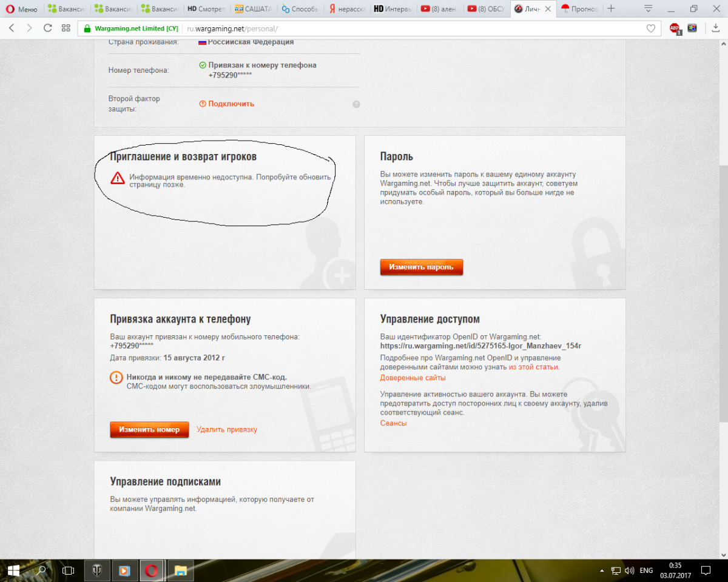Open downloads arrow icon in toolbar

pos(716,28)
